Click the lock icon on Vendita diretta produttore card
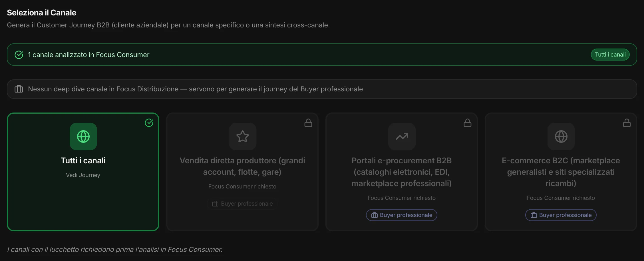This screenshot has height=261, width=644. pyautogui.click(x=308, y=123)
